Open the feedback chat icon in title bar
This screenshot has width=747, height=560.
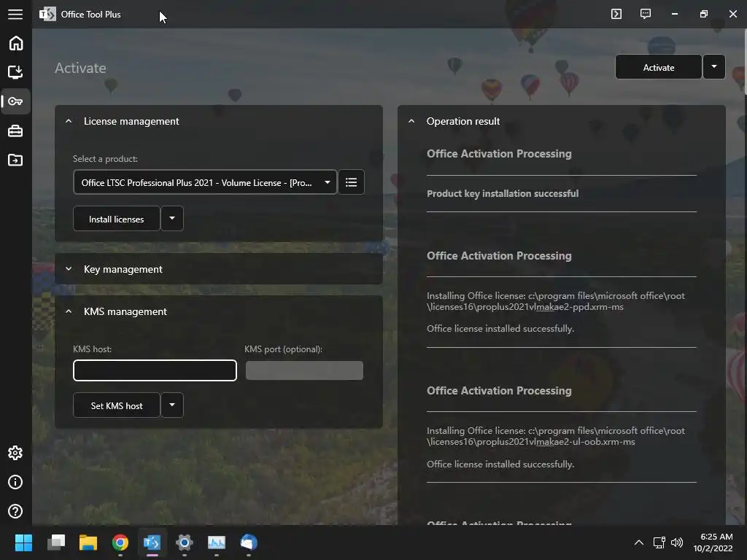(646, 14)
